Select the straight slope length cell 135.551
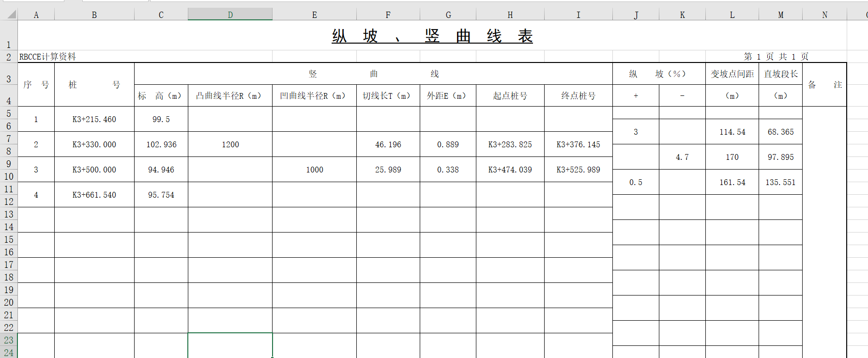Viewport: 868px width, 358px height. [780, 182]
